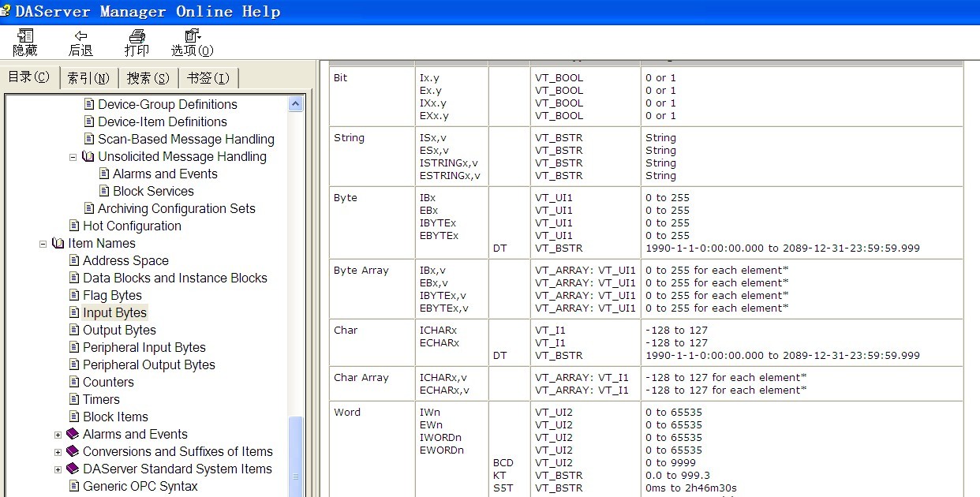Click the Hot Configuration page icon
The height and width of the screenshot is (497, 980).
pyautogui.click(x=74, y=226)
